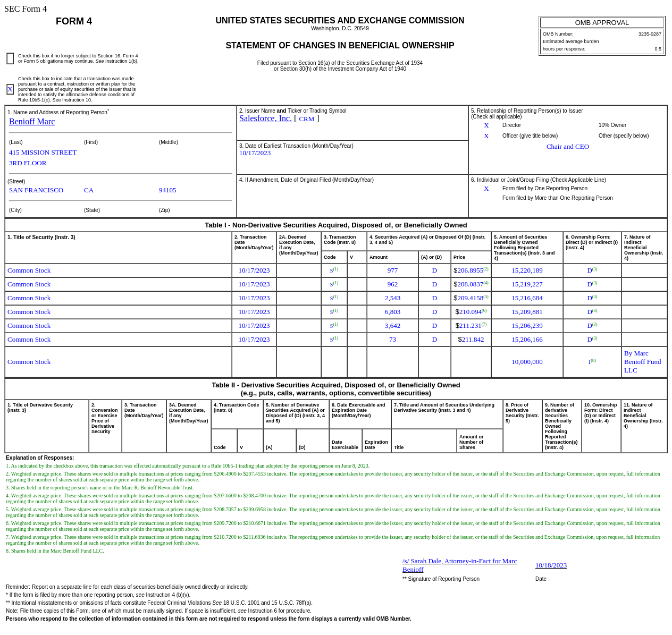Screen dimensions: 672x635
Task: Click the 94105 zip value
Action: 167,190
